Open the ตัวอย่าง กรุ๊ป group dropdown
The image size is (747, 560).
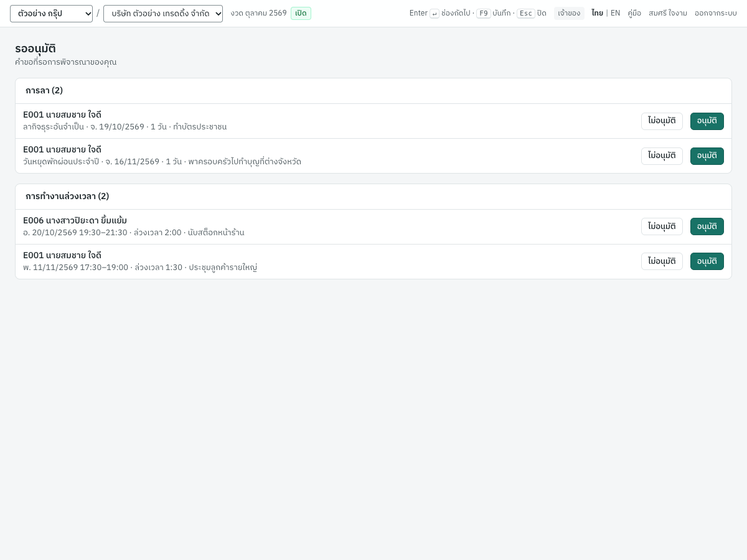51,14
